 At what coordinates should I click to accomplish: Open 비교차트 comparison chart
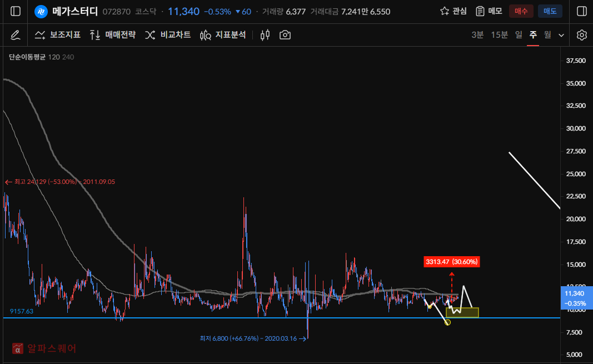(x=167, y=35)
